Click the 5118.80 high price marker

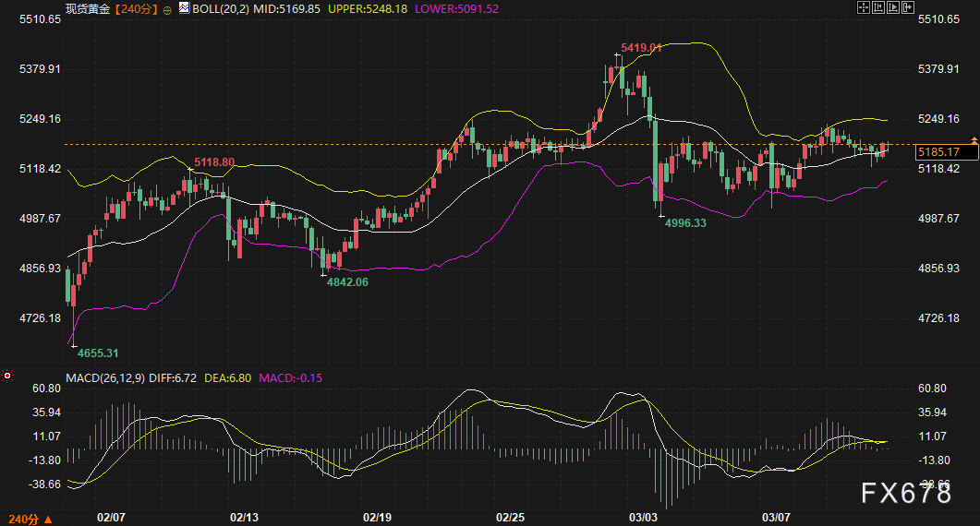pos(214,162)
